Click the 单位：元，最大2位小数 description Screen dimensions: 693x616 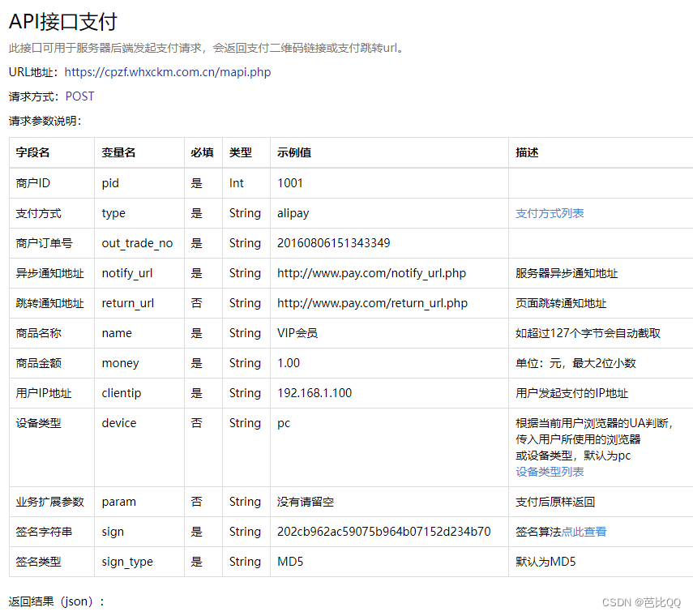tap(575, 363)
